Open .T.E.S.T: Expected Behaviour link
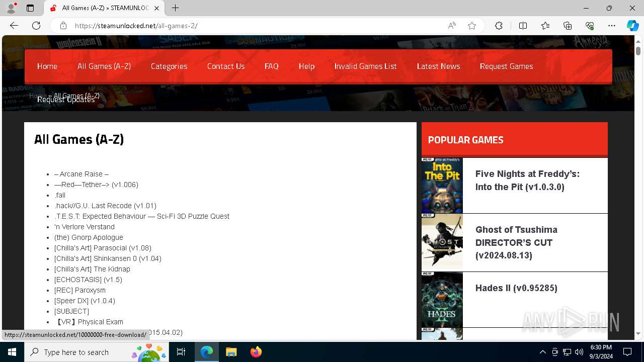The width and height of the screenshot is (644, 362). pyautogui.click(x=142, y=216)
